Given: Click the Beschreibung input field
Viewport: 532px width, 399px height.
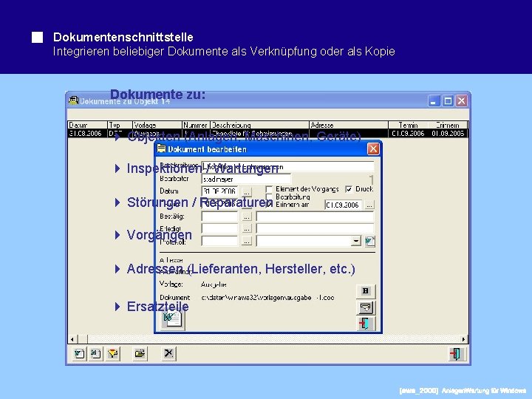Looking at the screenshot, I should pos(287,166).
